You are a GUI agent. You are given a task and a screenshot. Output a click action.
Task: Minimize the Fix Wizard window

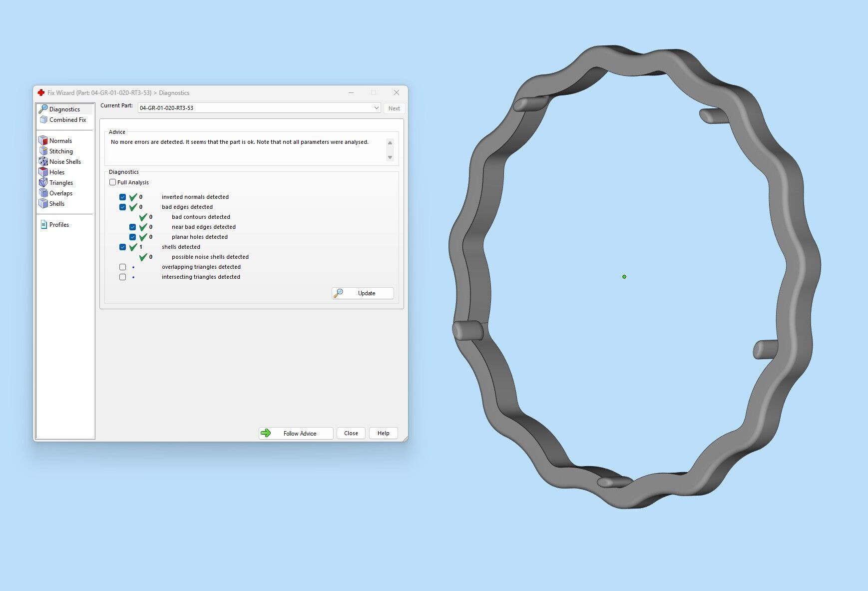coord(351,92)
